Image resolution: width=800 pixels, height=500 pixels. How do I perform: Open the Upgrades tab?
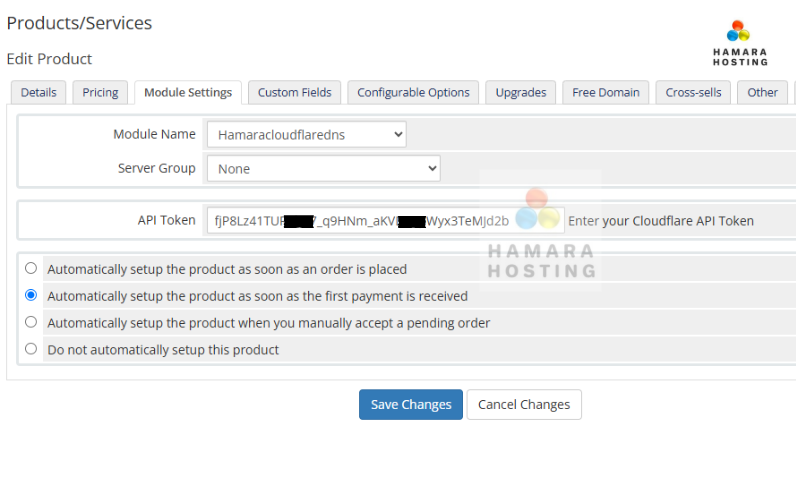click(x=521, y=92)
